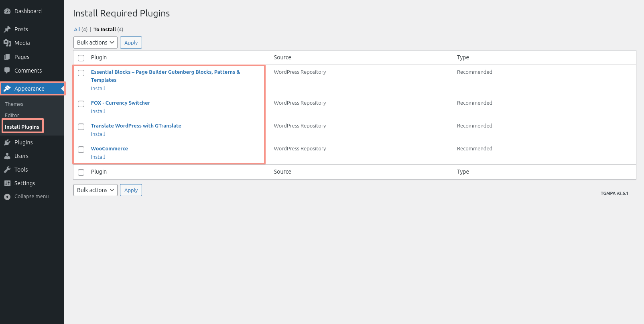Click the Collapse menu label
Viewport: 644px width, 324px height.
(x=32, y=196)
